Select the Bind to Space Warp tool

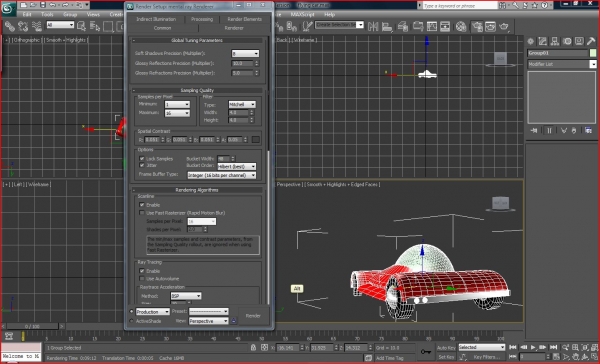pos(37,26)
